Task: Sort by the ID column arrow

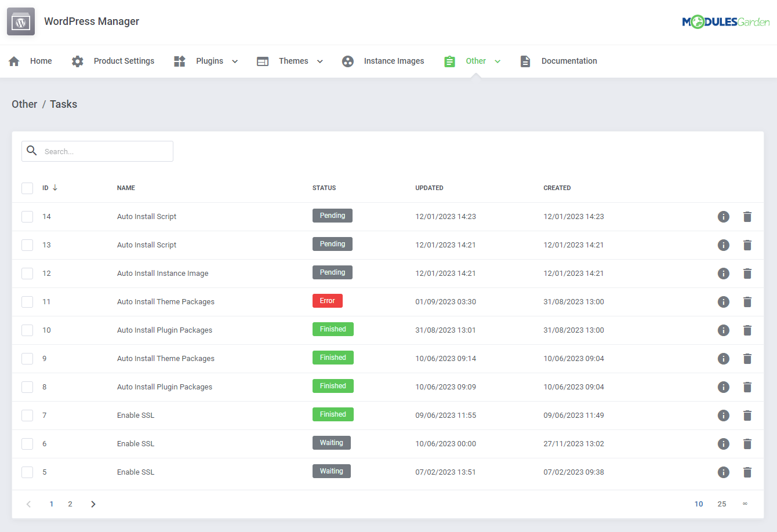Action: click(x=55, y=188)
